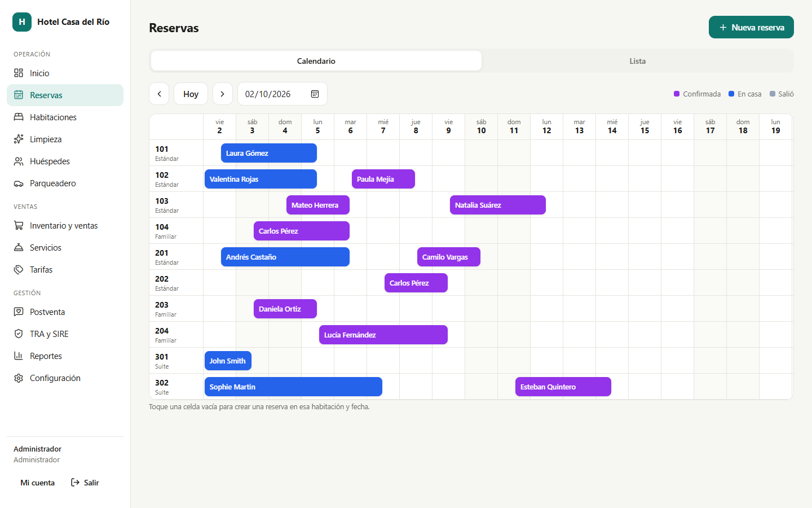The image size is (812, 508).
Task: Open Valentina Rojas reservation bar
Action: 261,179
